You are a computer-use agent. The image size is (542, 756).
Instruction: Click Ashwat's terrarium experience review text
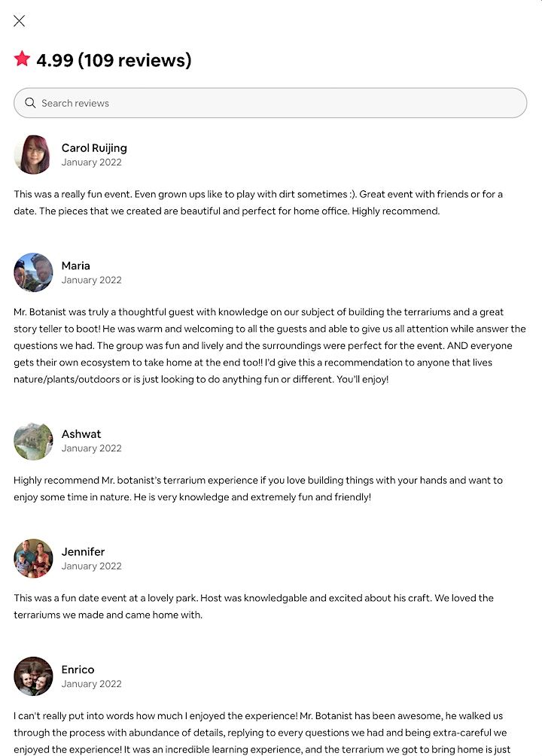[256, 488]
